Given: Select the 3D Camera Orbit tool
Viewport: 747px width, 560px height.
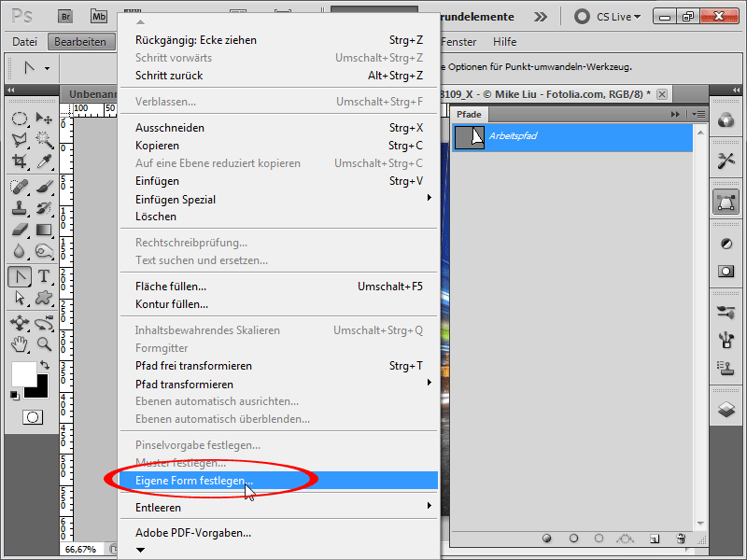Looking at the screenshot, I should pyautogui.click(x=44, y=323).
